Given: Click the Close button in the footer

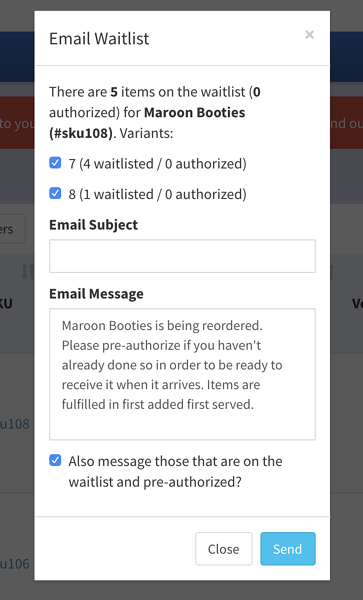Looking at the screenshot, I should [x=224, y=549].
